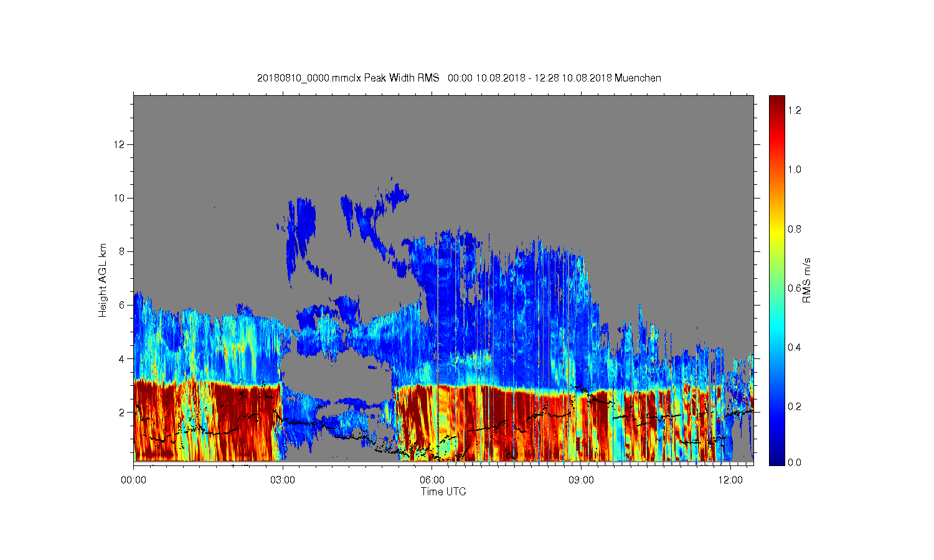Click the 00:00 time axis label

click(133, 480)
